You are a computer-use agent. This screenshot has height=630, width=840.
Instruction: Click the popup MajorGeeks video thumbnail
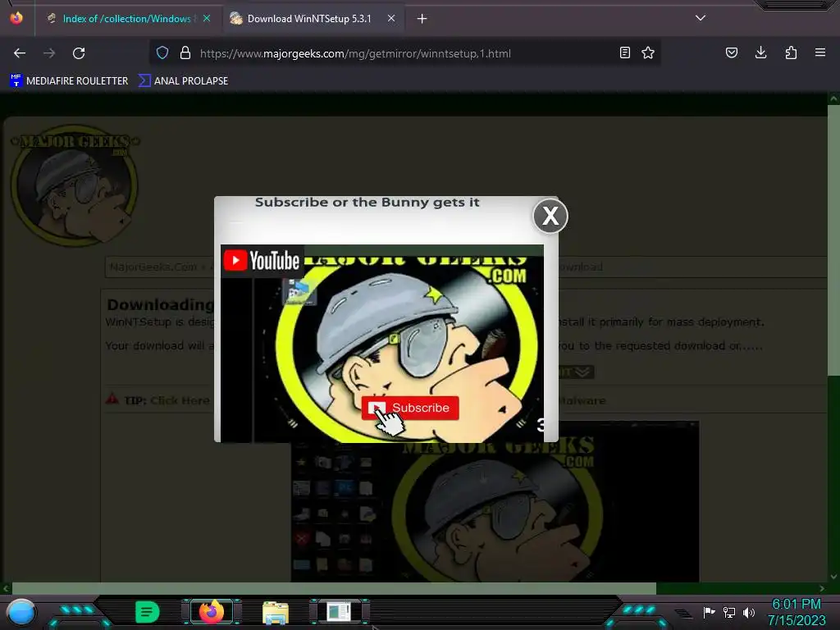(382, 344)
